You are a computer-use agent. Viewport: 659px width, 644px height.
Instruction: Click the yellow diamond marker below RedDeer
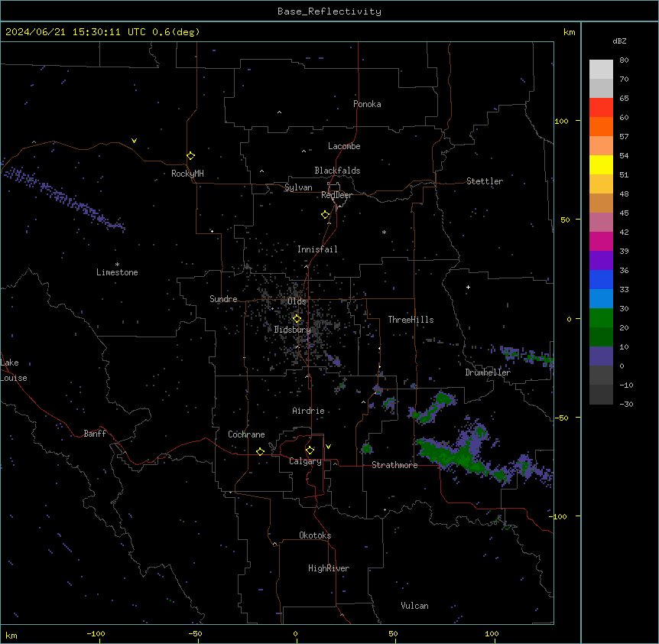point(326,215)
